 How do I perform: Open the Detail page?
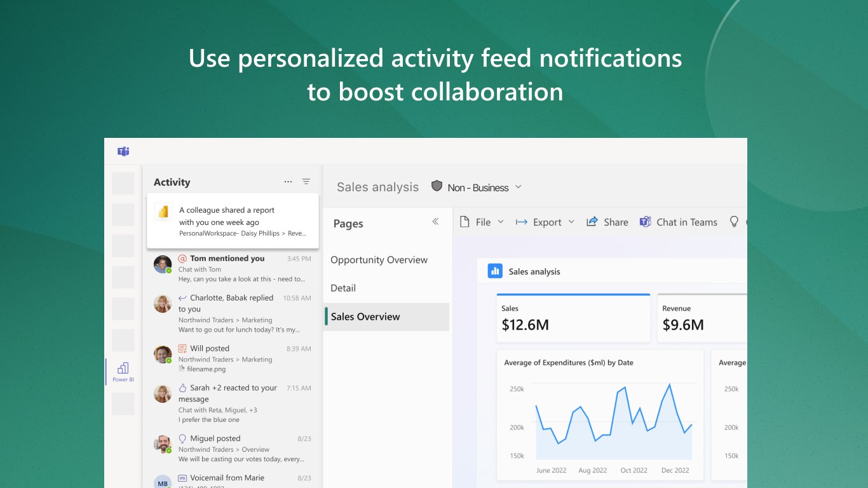[x=343, y=288]
